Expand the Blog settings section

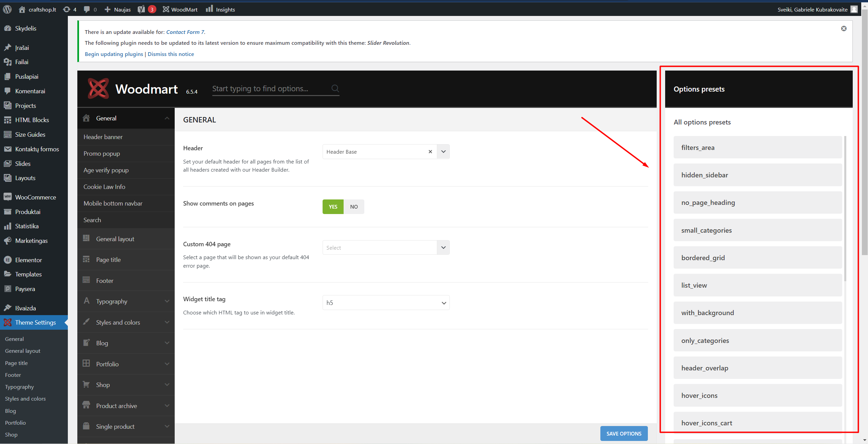click(x=167, y=343)
